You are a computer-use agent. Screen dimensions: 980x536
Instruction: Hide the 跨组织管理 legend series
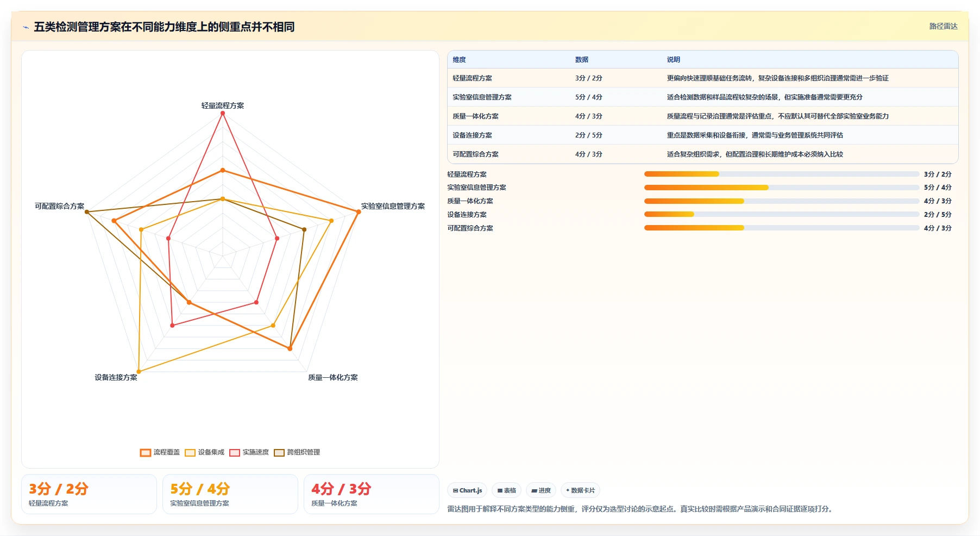click(x=297, y=452)
